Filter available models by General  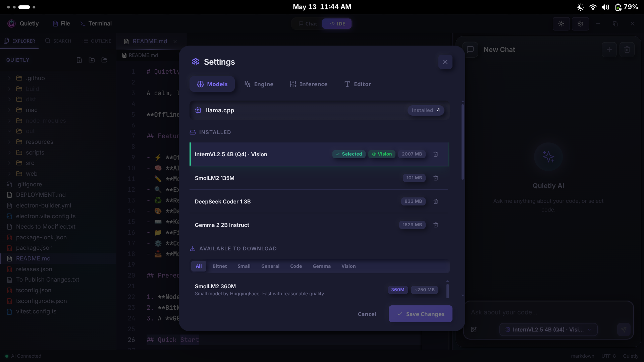tap(270, 266)
